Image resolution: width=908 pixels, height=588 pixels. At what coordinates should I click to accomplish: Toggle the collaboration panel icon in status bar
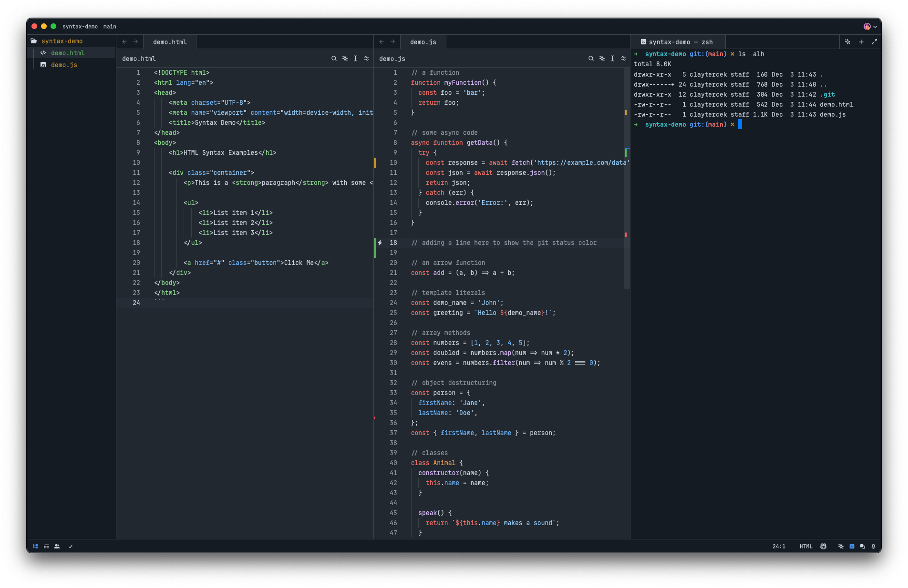pyautogui.click(x=57, y=547)
